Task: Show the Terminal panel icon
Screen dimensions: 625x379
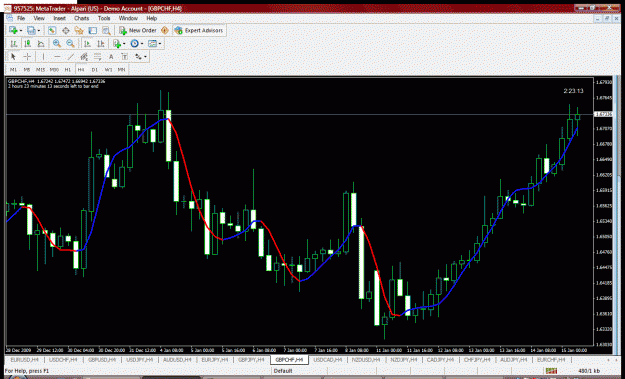Action: (92, 30)
